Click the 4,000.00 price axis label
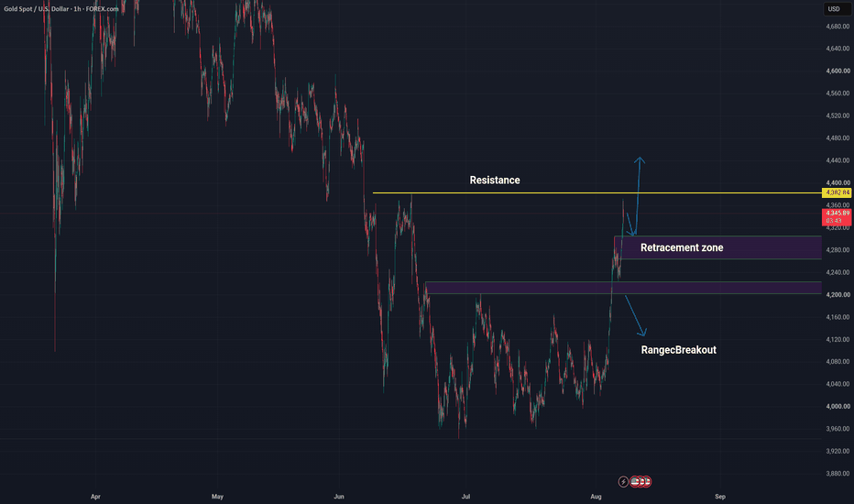854x504 pixels. point(838,407)
